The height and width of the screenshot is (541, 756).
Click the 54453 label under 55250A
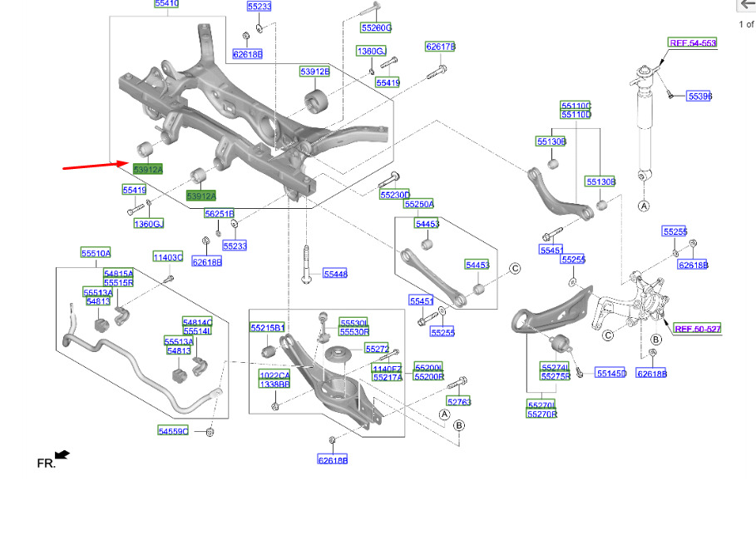coord(427,224)
